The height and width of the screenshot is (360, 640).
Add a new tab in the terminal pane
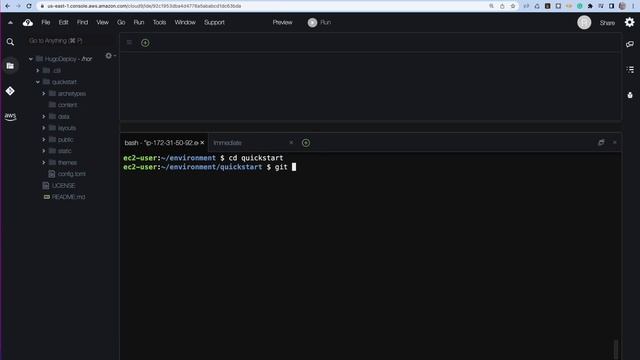coord(306,143)
